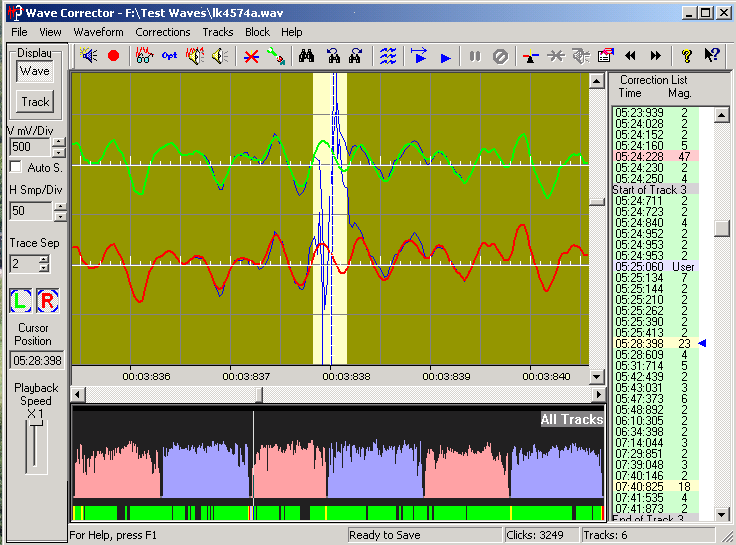Open the Corrections menu
Image resolution: width=736 pixels, height=545 pixels.
pyautogui.click(x=163, y=32)
